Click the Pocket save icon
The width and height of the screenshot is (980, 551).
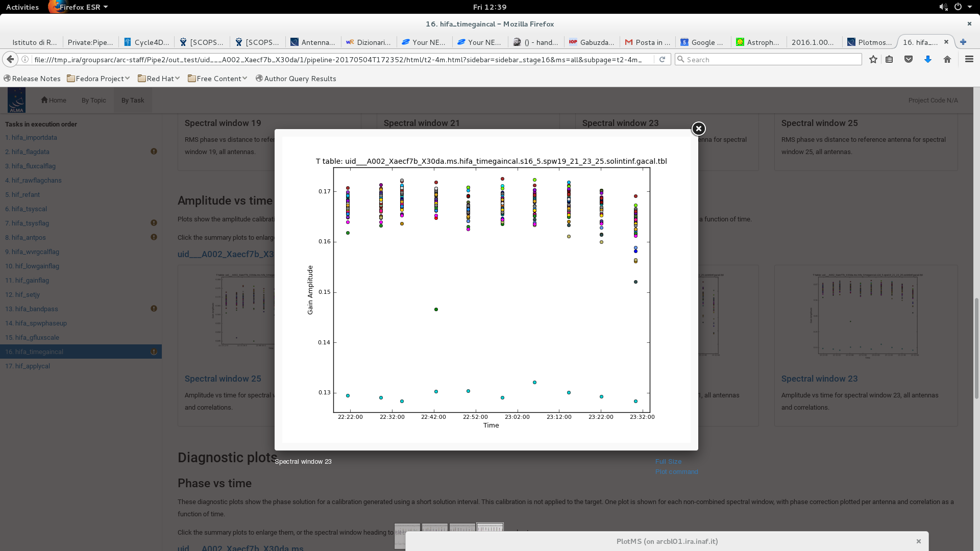tap(909, 59)
